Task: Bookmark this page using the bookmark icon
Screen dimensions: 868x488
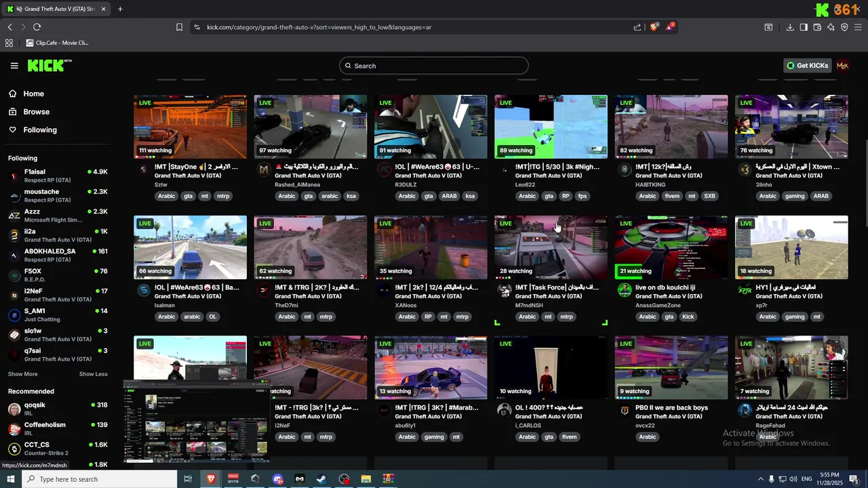Action: 179,27
